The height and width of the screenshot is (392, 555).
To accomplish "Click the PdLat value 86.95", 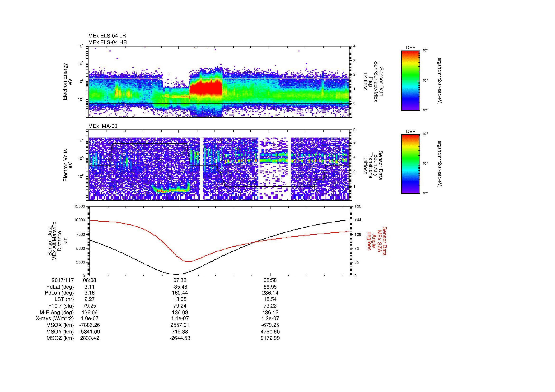I will point(270,287).
